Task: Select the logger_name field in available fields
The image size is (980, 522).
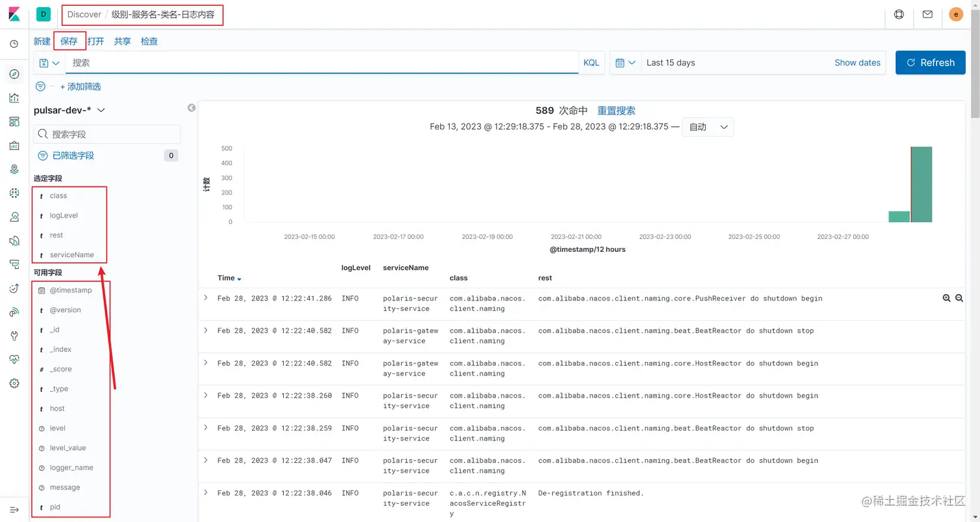Action: click(71, 468)
